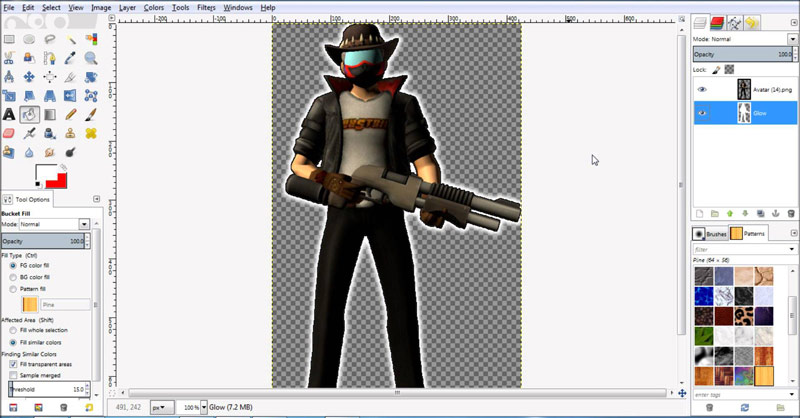Select the Heal tool

click(x=91, y=133)
